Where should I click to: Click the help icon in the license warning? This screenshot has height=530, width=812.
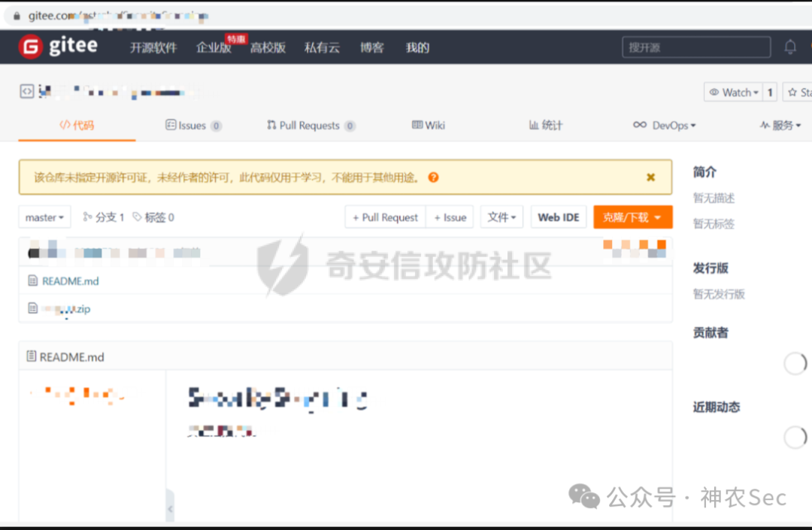[433, 177]
